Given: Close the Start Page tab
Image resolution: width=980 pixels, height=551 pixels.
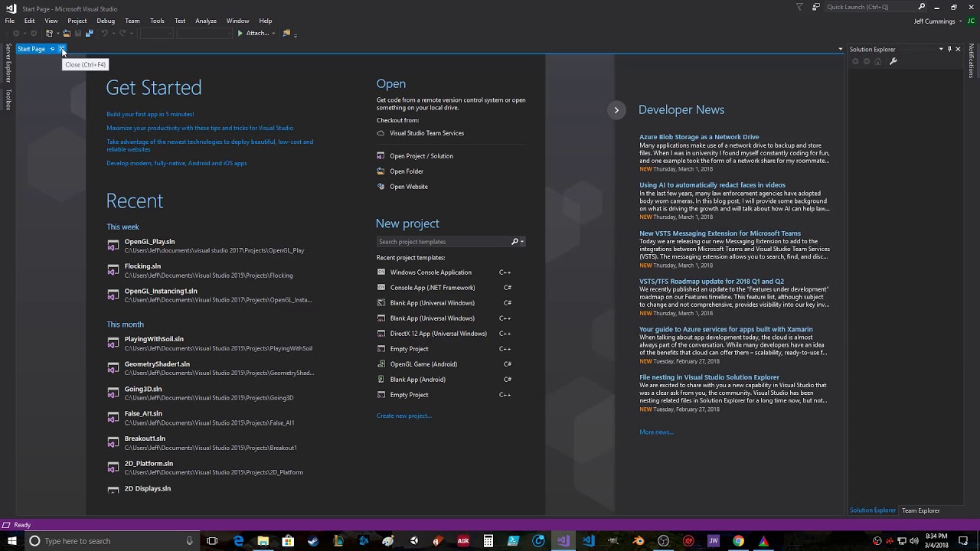Looking at the screenshot, I should click(62, 49).
